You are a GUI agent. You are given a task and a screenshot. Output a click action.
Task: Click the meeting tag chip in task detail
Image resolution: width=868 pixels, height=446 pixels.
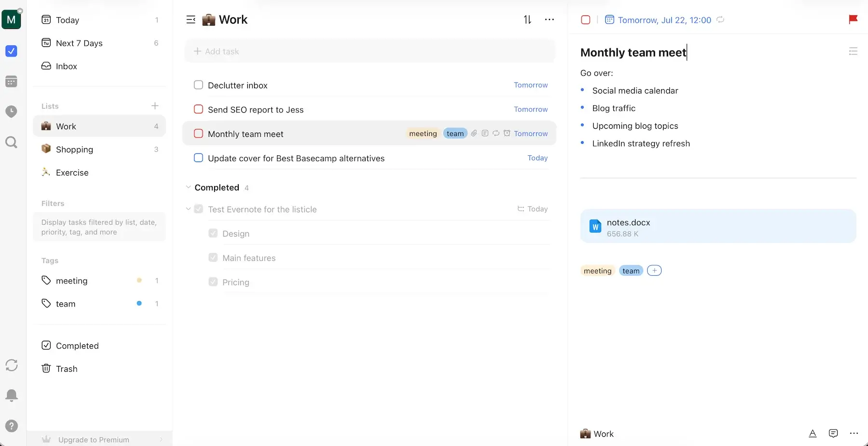coord(597,270)
